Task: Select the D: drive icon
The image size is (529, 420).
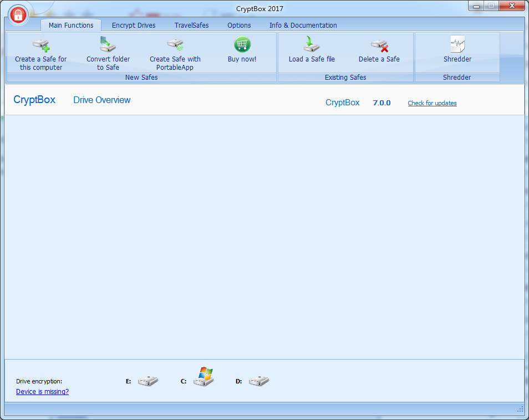Action: pyautogui.click(x=259, y=381)
